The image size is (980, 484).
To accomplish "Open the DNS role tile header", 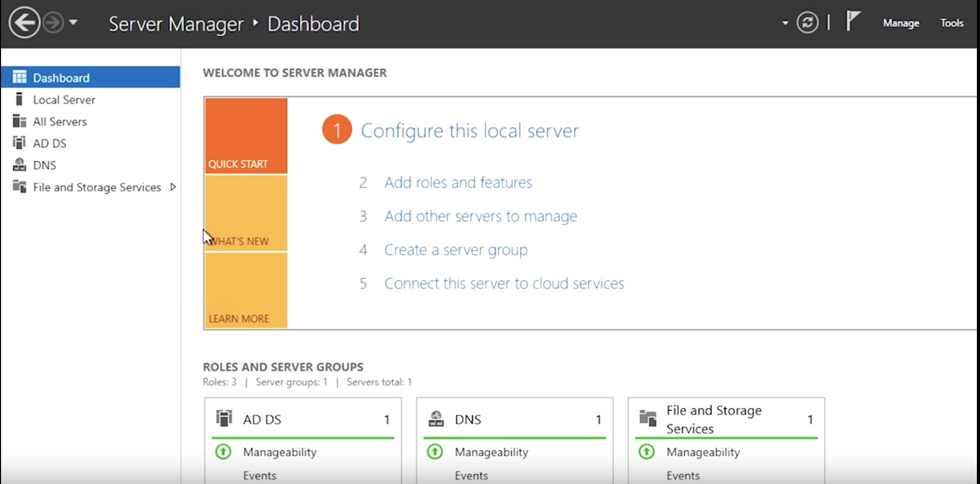I will 514,419.
